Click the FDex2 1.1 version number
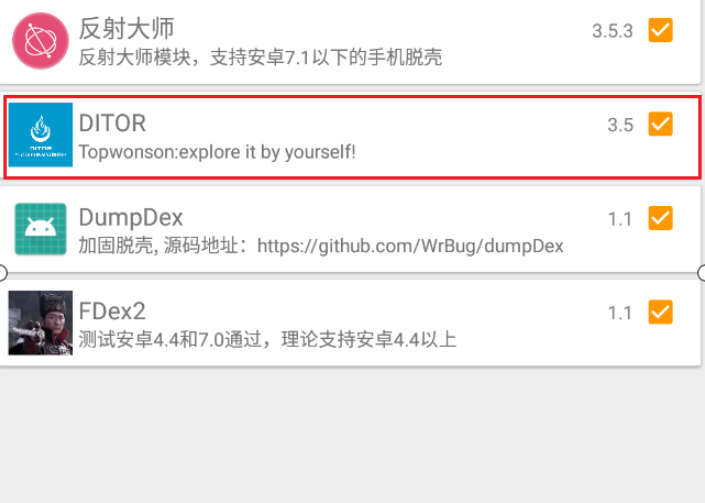Screen dimensions: 705x503 (x=620, y=313)
